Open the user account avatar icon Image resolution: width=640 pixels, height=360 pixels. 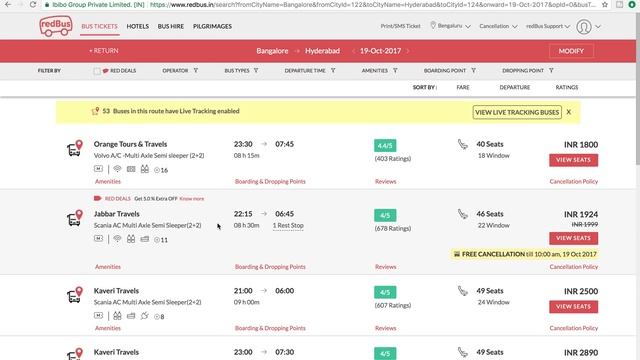[584, 27]
